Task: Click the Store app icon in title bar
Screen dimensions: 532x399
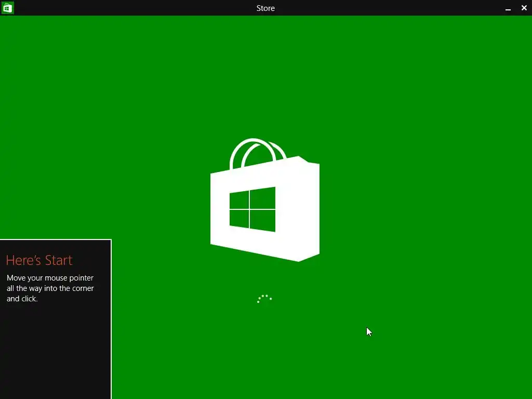Action: point(7,8)
